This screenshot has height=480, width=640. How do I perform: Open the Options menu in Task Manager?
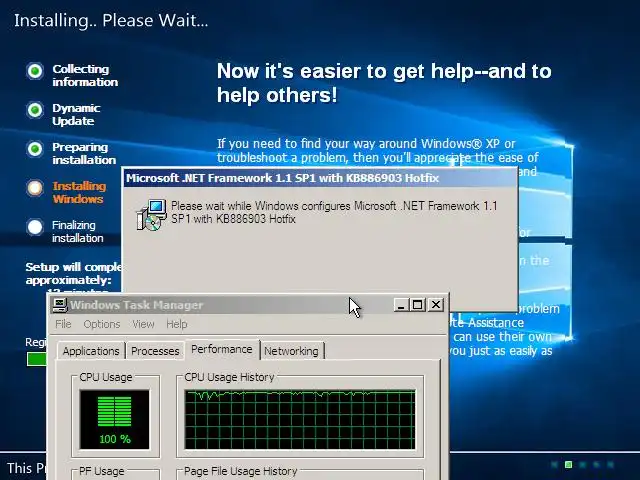coord(102,324)
